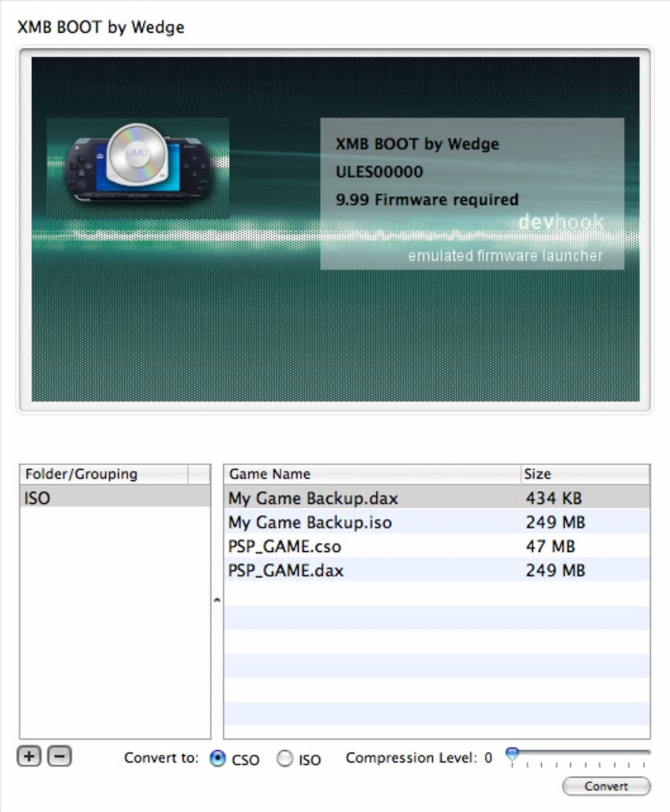Select the PSP UMD game icon in the preview
Image resolution: width=670 pixels, height=812 pixels.
[138, 168]
